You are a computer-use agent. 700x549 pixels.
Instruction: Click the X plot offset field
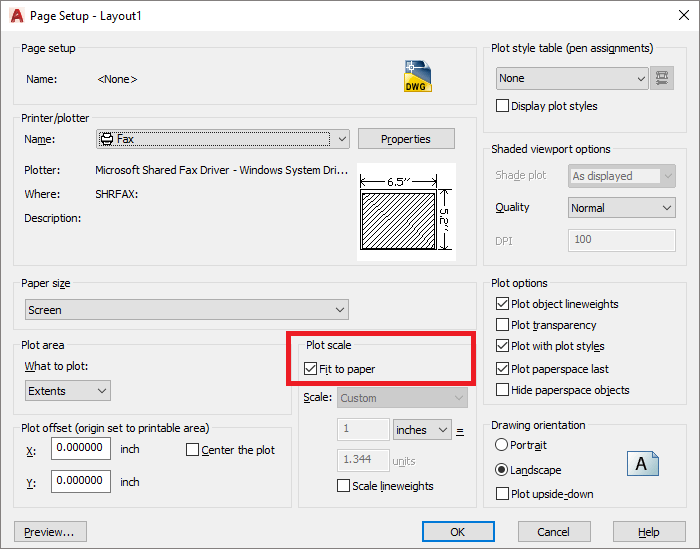[x=81, y=448]
